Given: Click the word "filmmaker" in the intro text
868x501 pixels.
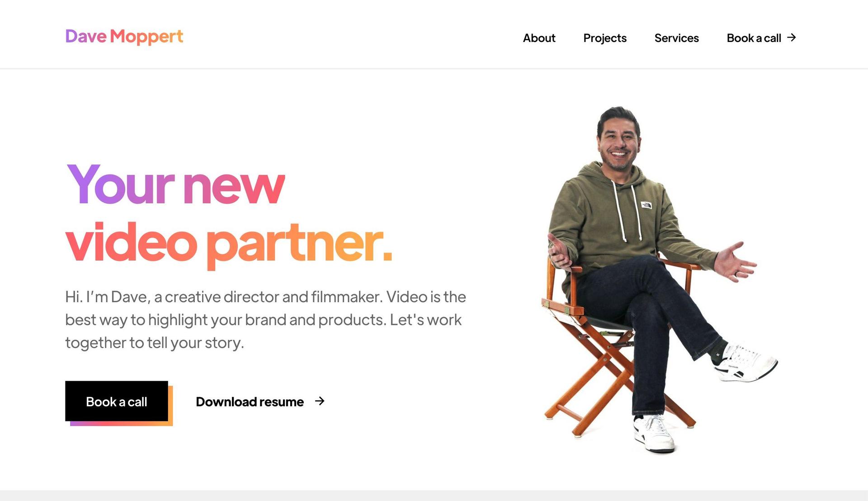Looking at the screenshot, I should (x=346, y=297).
